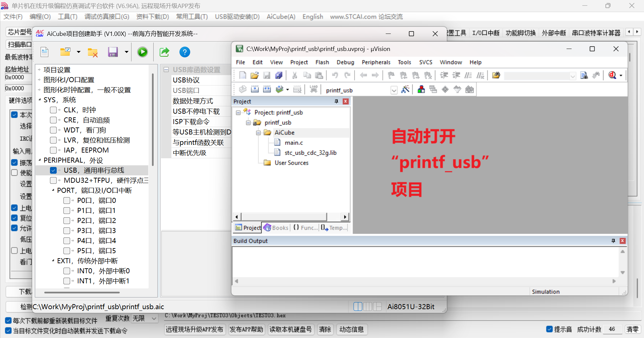Select main.c in the project tree
The width and height of the screenshot is (644, 338).
[x=293, y=143]
